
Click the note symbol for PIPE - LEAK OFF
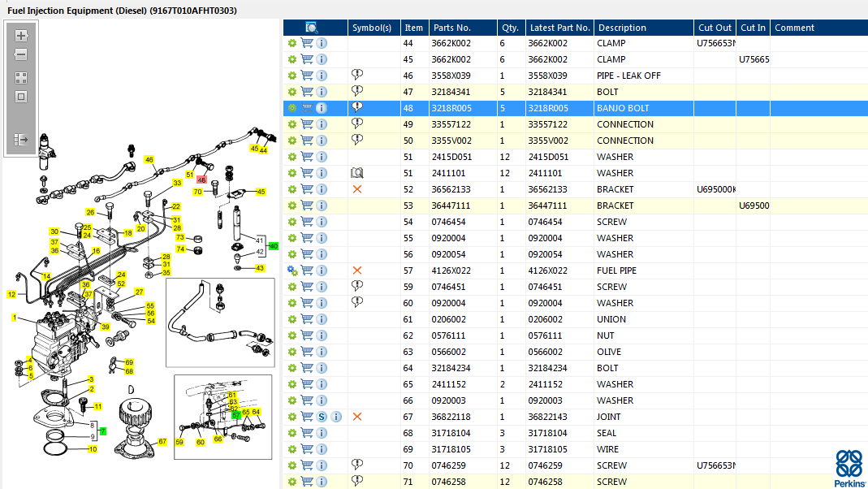(357, 75)
